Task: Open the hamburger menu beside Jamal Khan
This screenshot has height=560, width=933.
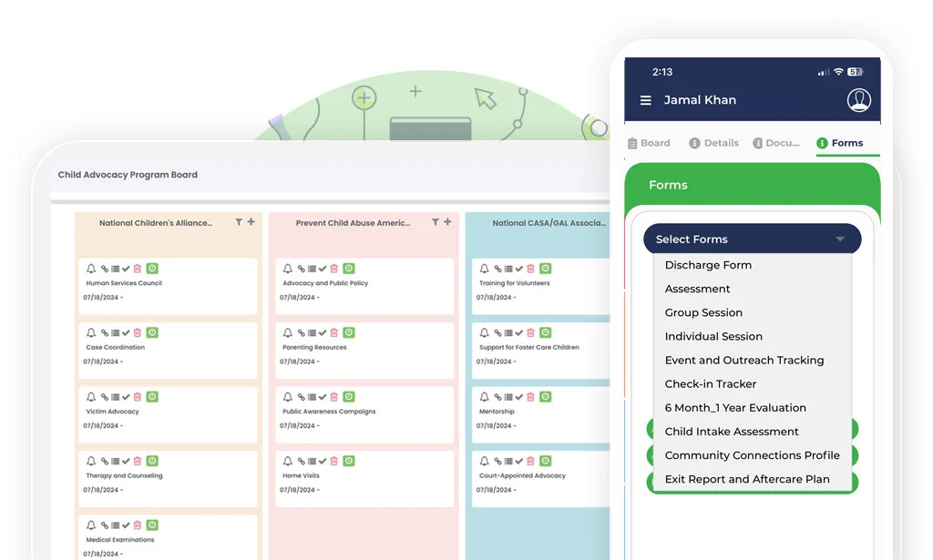Action: tap(645, 101)
